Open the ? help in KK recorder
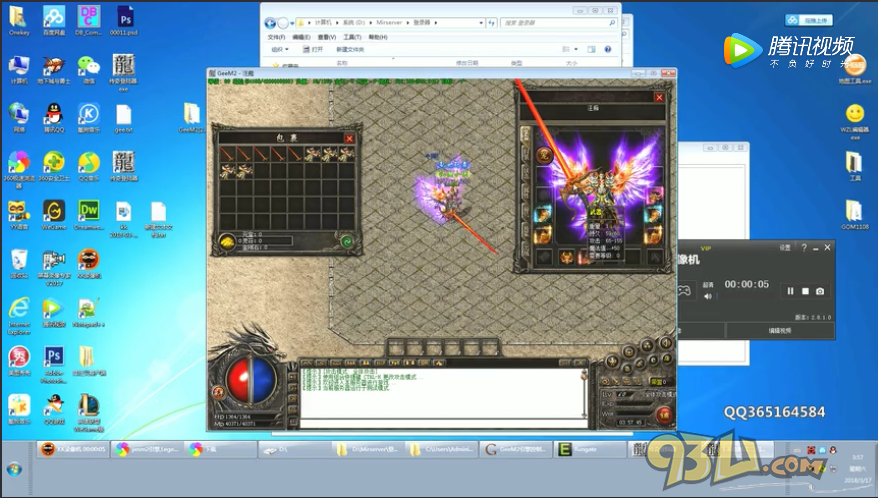The image size is (878, 498). click(x=804, y=248)
